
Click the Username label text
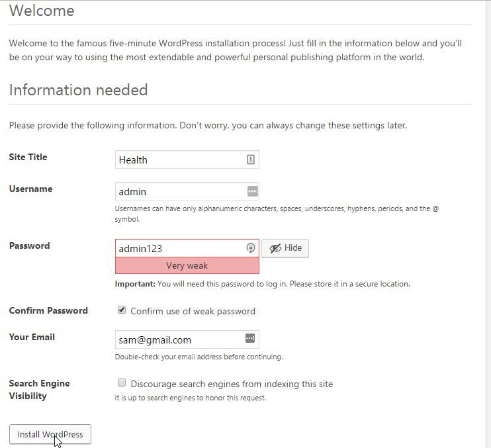pyautogui.click(x=30, y=189)
